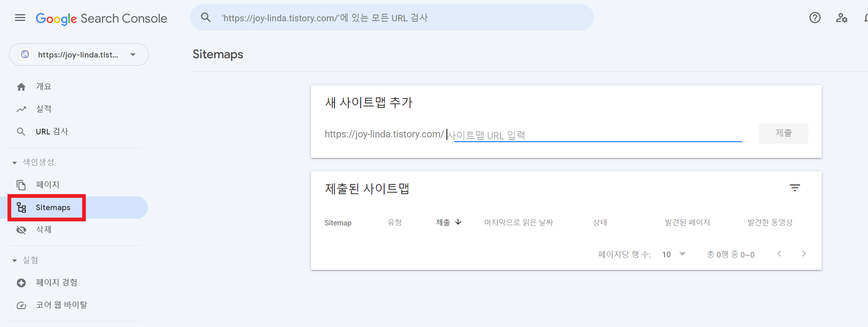This screenshot has width=868, height=327.
Task: Sort by 상태 column header
Action: point(600,222)
